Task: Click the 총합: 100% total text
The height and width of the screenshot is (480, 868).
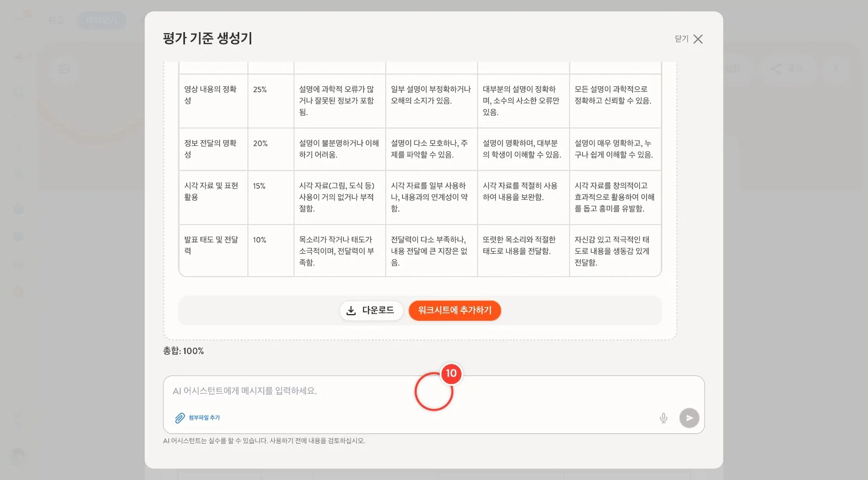Action: [183, 351]
